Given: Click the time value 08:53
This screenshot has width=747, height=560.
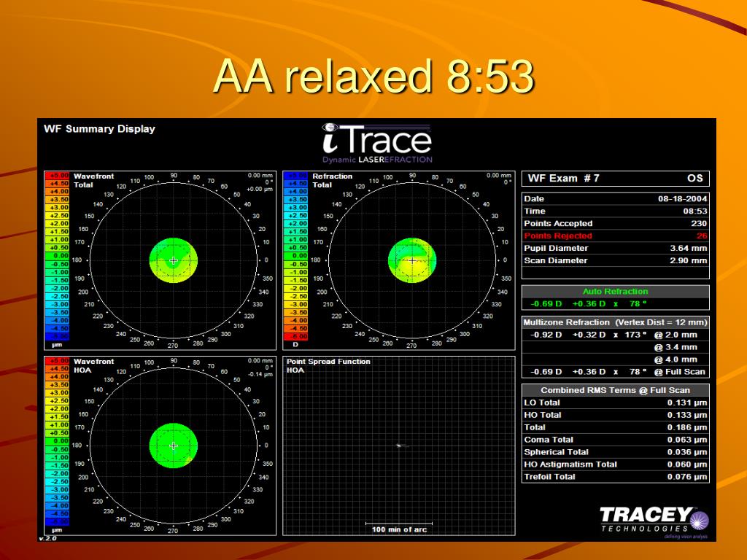Looking at the screenshot, I should tap(695, 211).
